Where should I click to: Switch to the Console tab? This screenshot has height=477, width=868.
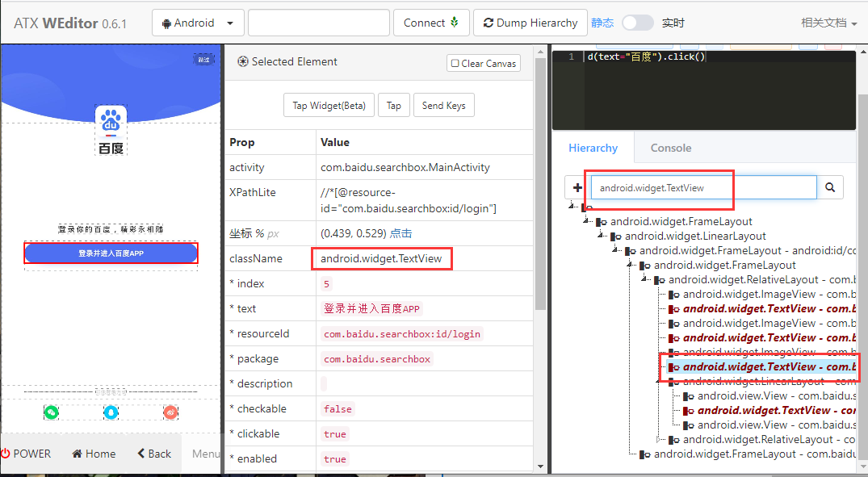click(x=671, y=148)
